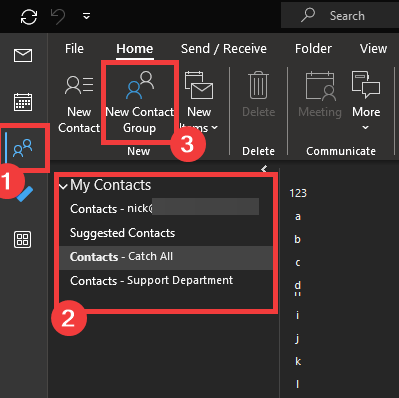Open the New Items dropdown
399x398 pixels.
pyautogui.click(x=199, y=102)
